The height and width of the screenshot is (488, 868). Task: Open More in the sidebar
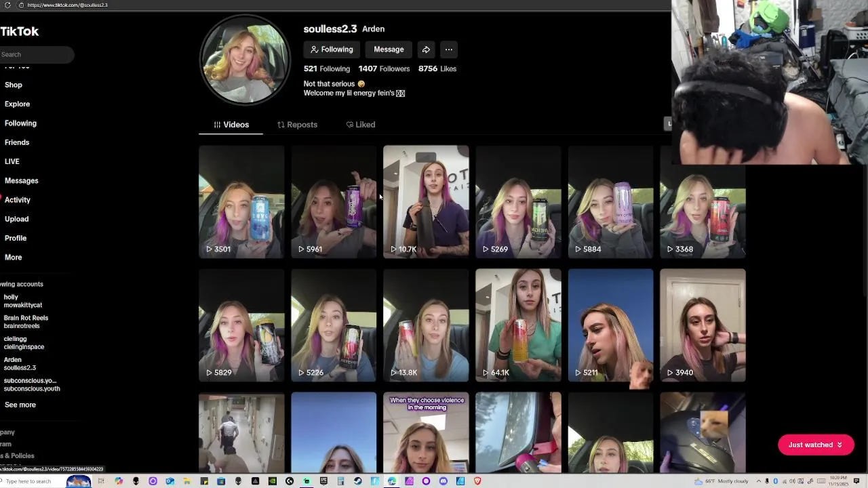[14, 258]
